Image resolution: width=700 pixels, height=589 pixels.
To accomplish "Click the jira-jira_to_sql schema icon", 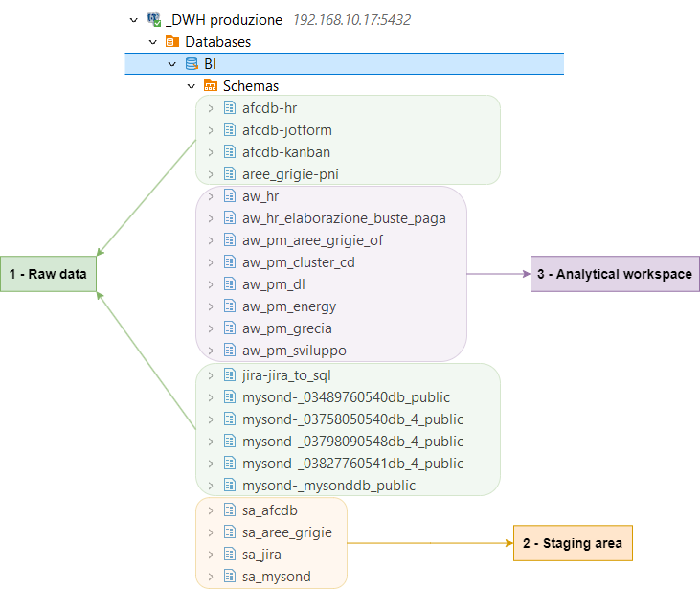I will coord(229,375).
